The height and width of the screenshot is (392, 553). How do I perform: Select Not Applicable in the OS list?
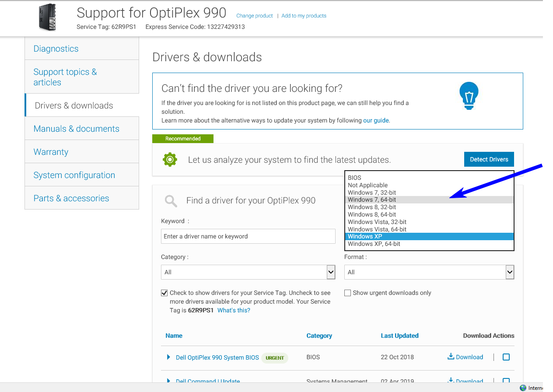tap(429, 185)
